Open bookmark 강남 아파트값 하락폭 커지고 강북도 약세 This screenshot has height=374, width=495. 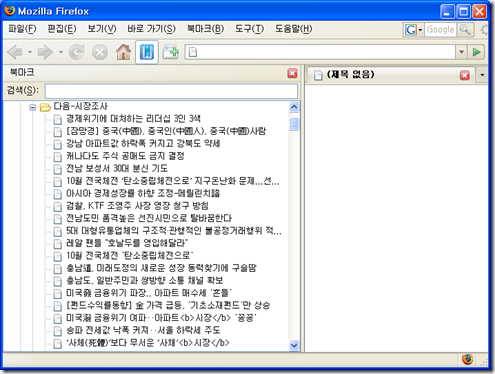pyautogui.click(x=143, y=144)
